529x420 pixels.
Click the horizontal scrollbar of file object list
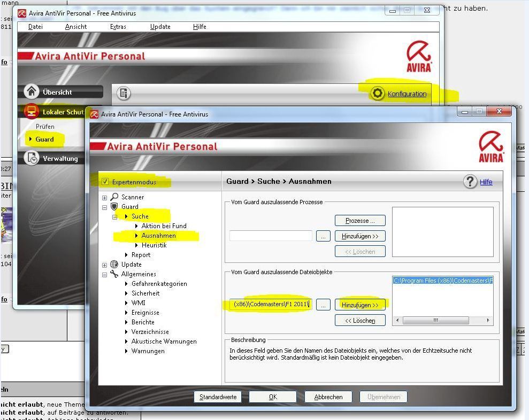[443, 320]
